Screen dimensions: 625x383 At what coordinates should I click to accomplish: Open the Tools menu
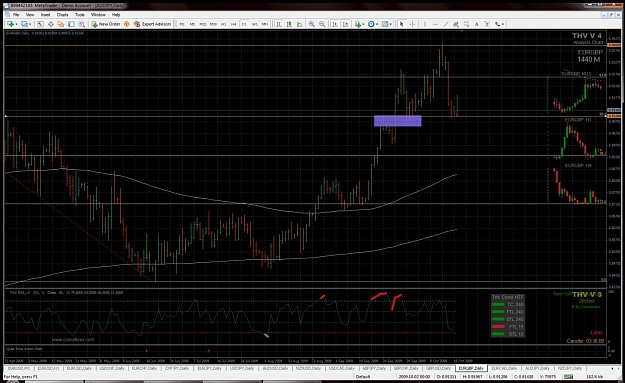(x=80, y=14)
